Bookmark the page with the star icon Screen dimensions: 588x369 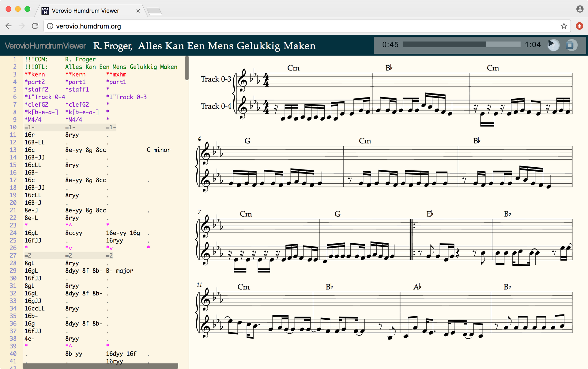click(564, 26)
